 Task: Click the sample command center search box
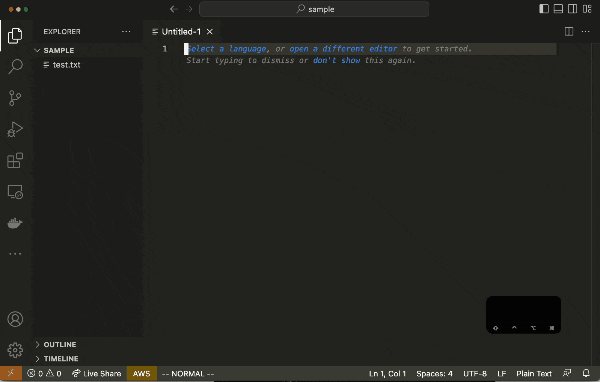pos(314,9)
